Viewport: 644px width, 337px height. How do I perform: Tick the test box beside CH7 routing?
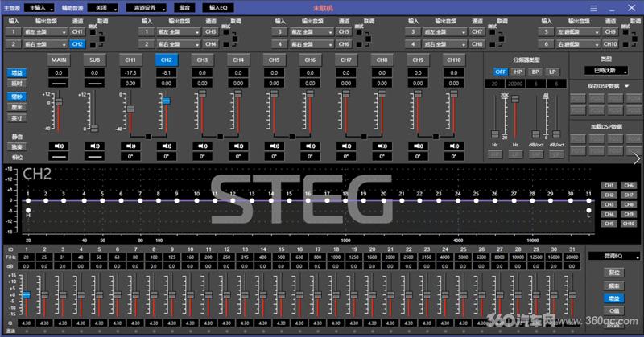[x=493, y=32]
